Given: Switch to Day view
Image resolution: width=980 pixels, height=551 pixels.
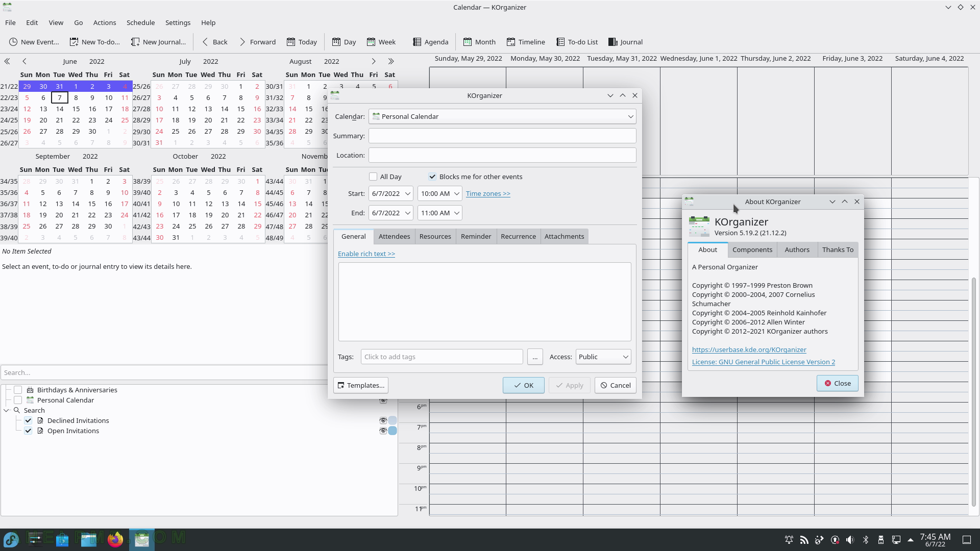Looking at the screenshot, I should [344, 42].
